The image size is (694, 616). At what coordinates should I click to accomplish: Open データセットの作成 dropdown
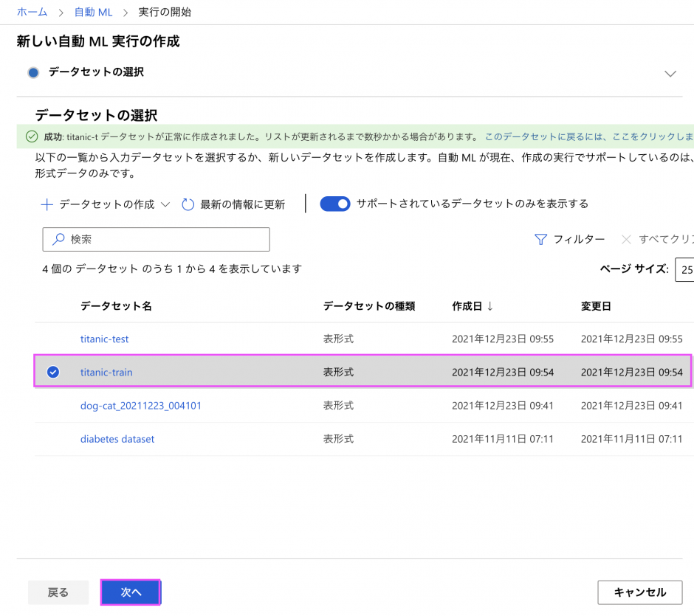106,204
